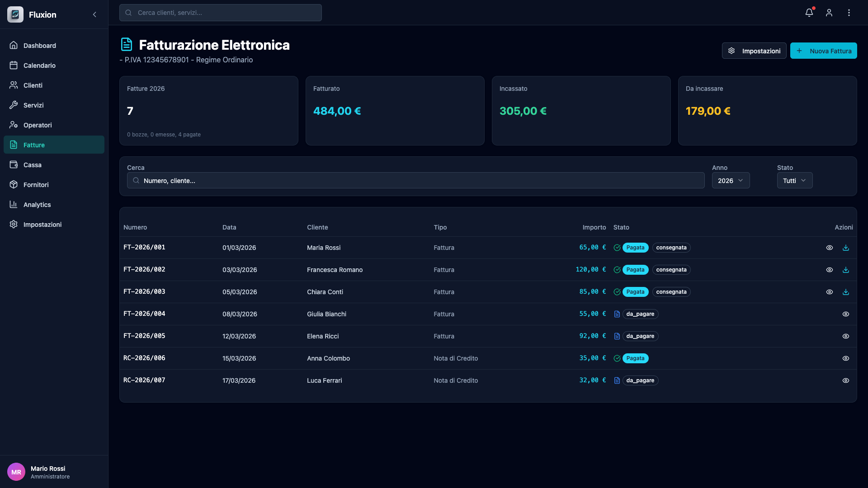The width and height of the screenshot is (868, 488).
Task: Click Pagata badge for FT-2026/002
Action: click(635, 270)
